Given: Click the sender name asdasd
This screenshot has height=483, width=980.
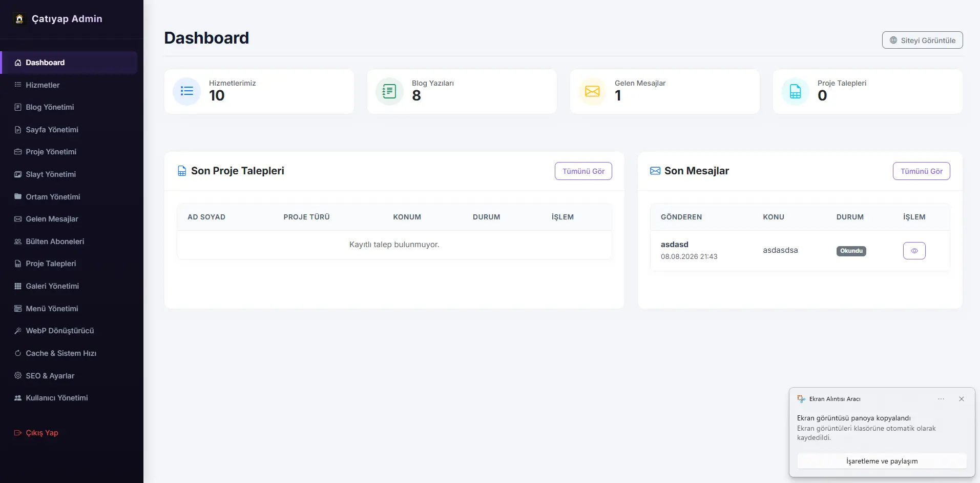Looking at the screenshot, I should pyautogui.click(x=674, y=245).
